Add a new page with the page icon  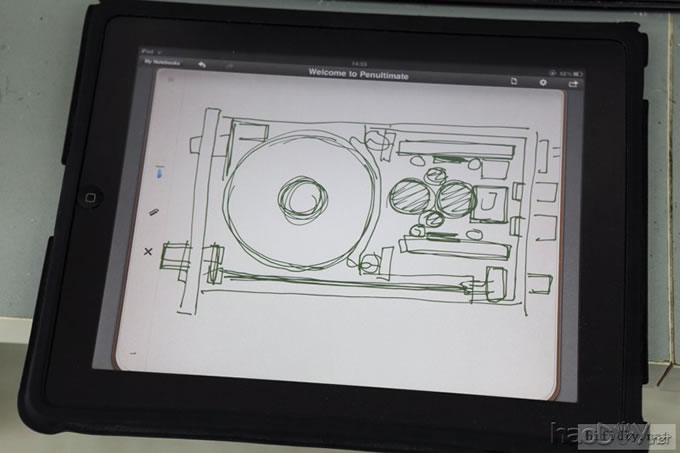[x=515, y=81]
